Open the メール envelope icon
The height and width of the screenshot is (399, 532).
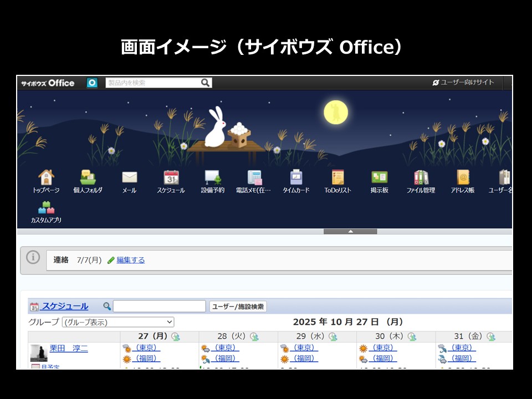coord(129,178)
